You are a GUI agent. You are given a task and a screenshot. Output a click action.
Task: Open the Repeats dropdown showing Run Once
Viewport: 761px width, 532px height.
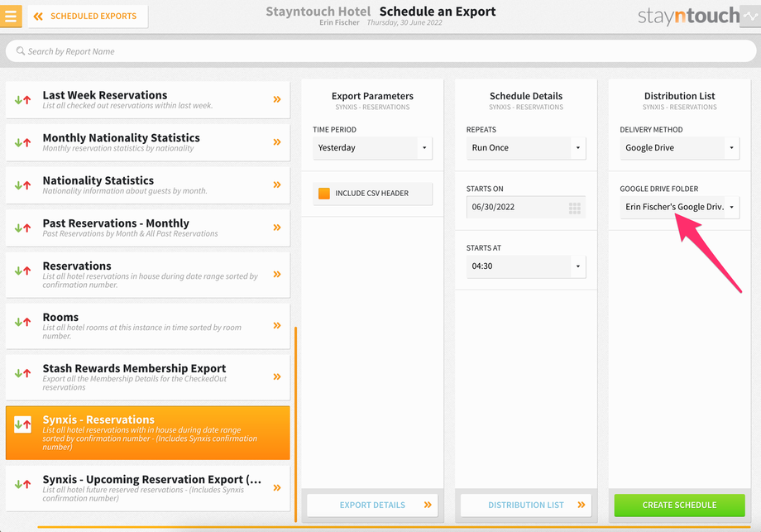[526, 147]
